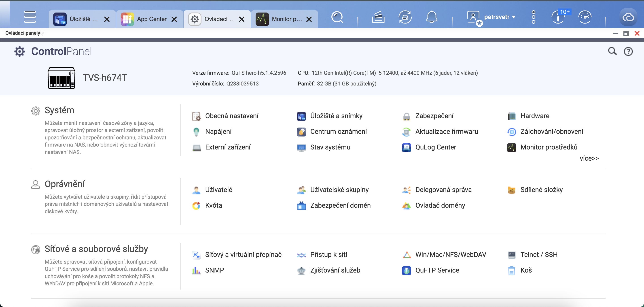This screenshot has height=307, width=644.
Task: Open QuLog Center
Action: tap(436, 147)
